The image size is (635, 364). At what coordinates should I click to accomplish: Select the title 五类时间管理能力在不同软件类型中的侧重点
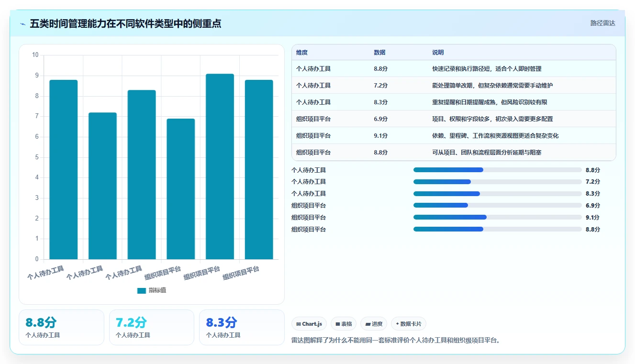(125, 23)
